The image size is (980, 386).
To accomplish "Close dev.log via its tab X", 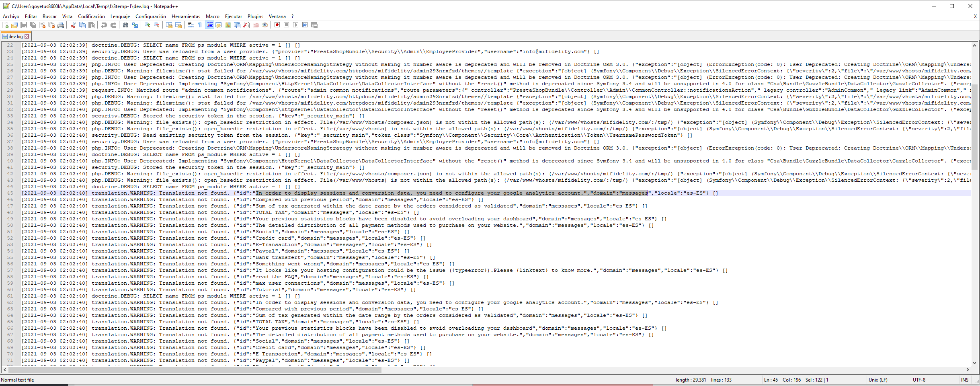I will point(27,36).
